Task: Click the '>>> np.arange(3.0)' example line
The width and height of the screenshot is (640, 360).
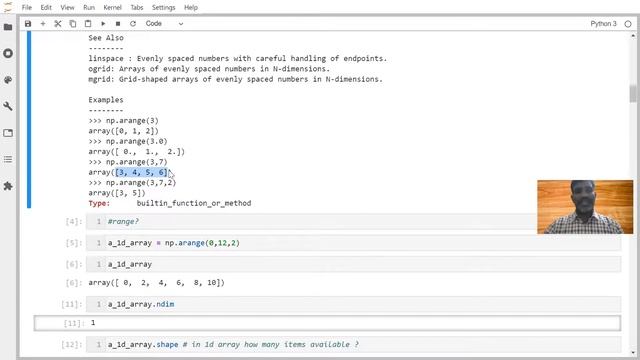Action: point(128,141)
